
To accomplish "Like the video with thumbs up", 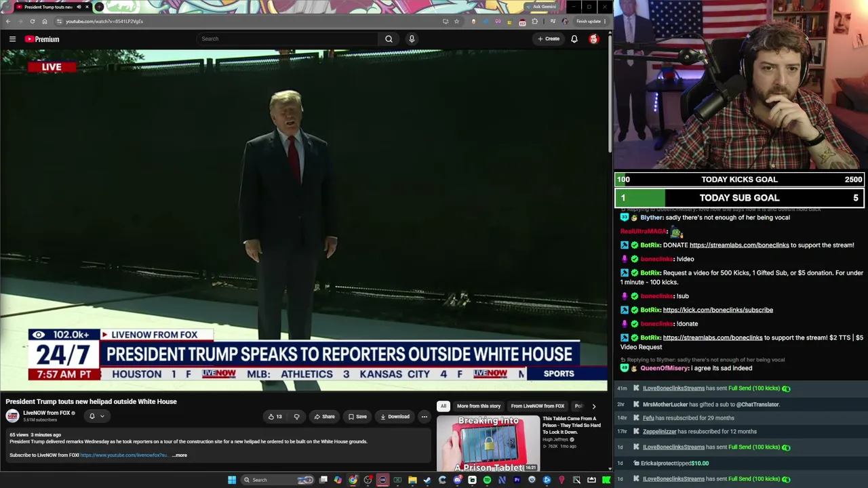I will (x=275, y=417).
